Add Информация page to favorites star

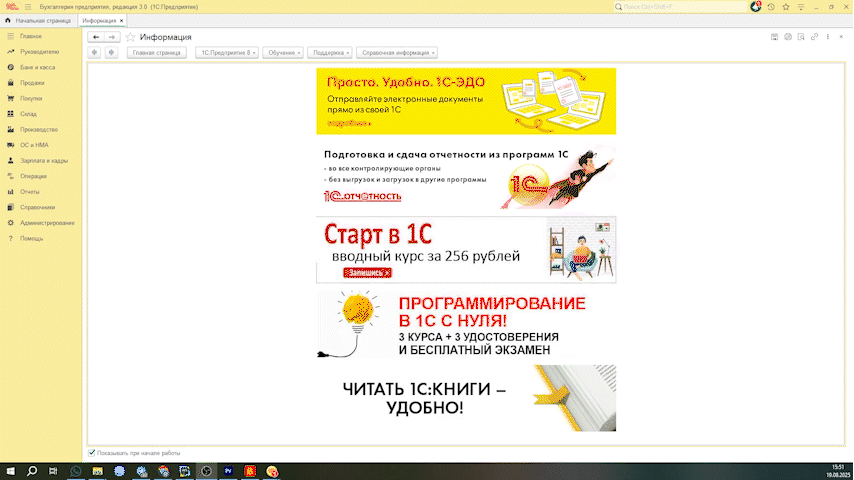click(x=130, y=37)
